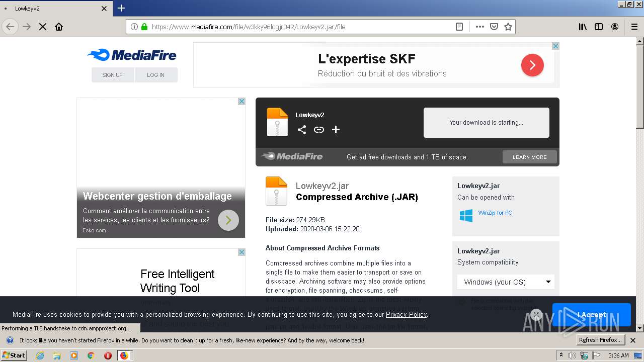Click the Firefox forward arrow button
Viewport: 644px width, 362px height.
[x=27, y=27]
